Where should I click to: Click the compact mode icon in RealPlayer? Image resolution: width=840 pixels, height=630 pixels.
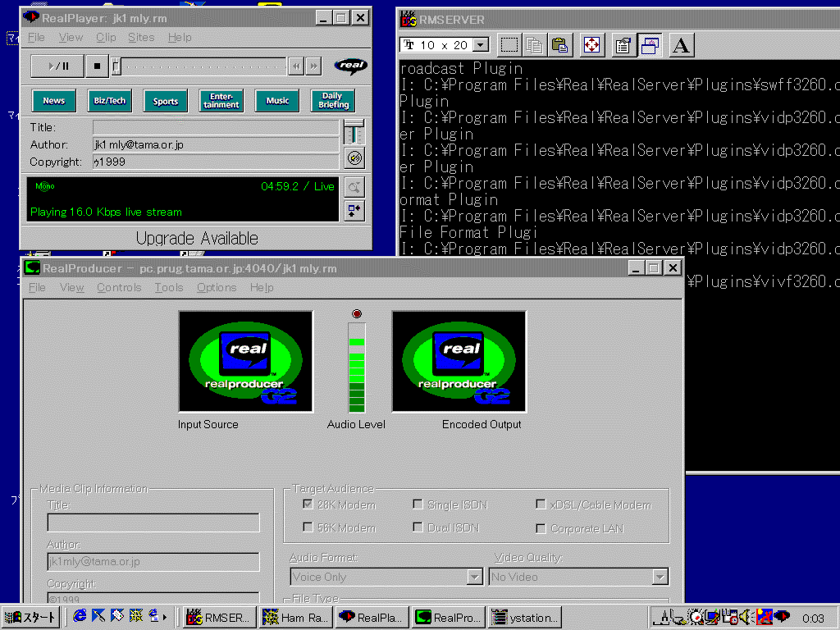tap(354, 211)
